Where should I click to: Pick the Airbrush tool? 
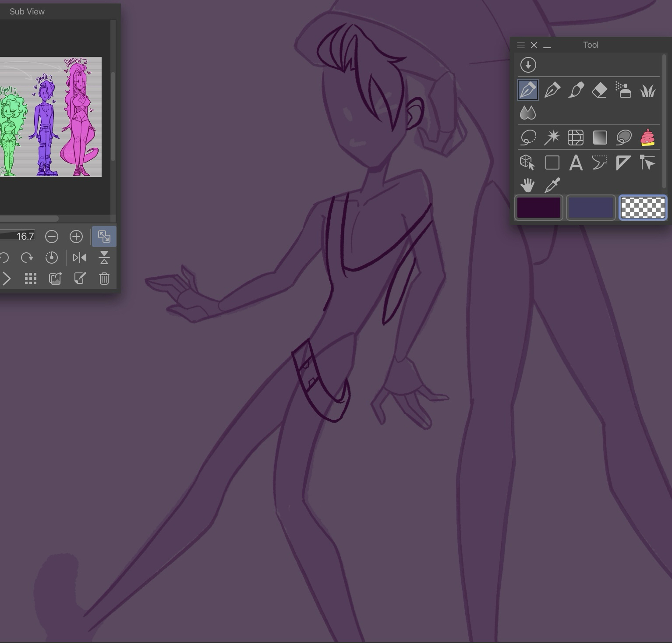pos(623,90)
